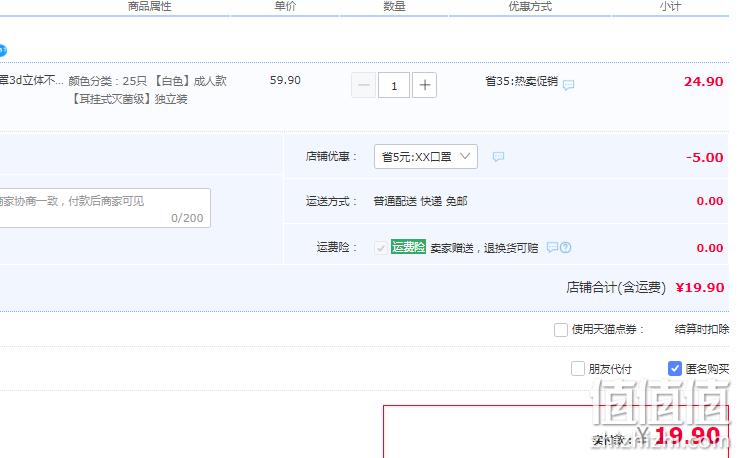The height and width of the screenshot is (458, 740).
Task: Click the discount amount -5.00
Action: [x=705, y=157]
